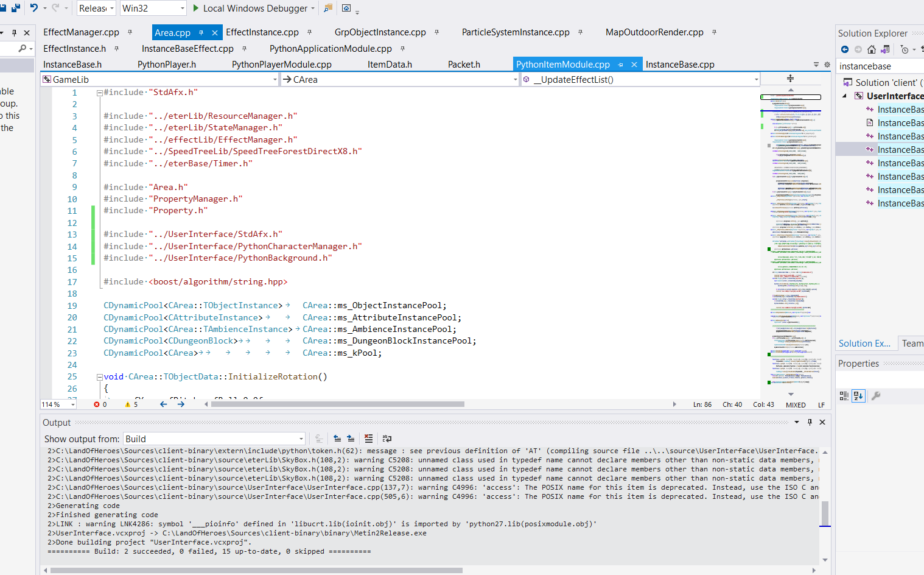The height and width of the screenshot is (575, 924).
Task: Click the Find in Files toolbar icon
Action: pyautogui.click(x=328, y=8)
